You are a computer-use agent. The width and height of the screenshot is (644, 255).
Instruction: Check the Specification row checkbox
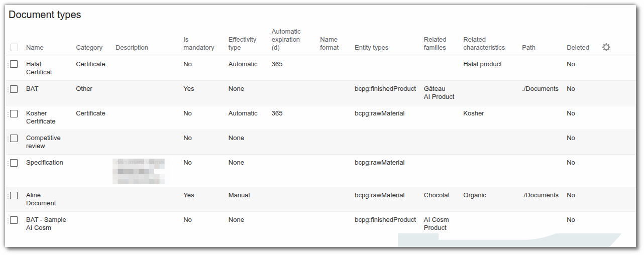14,163
